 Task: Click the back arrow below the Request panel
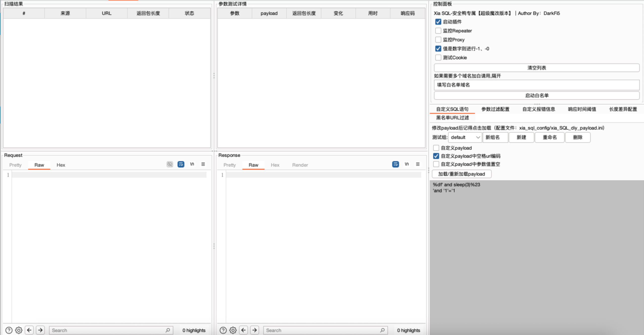[29, 330]
